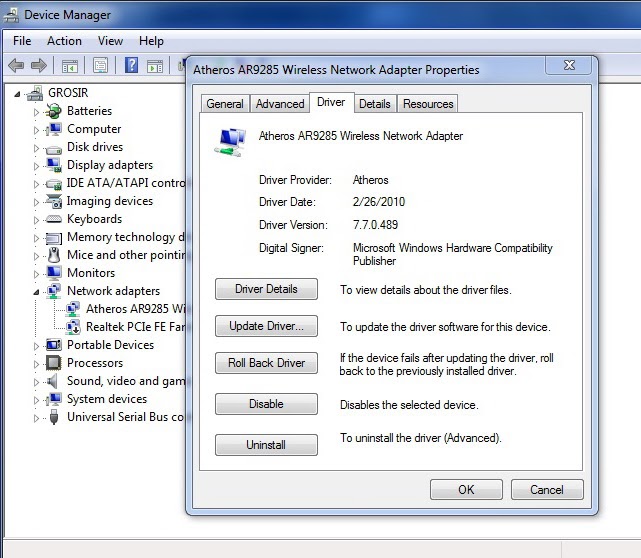Image resolution: width=641 pixels, height=558 pixels.
Task: Click the Batteries category icon
Action: click(x=54, y=111)
